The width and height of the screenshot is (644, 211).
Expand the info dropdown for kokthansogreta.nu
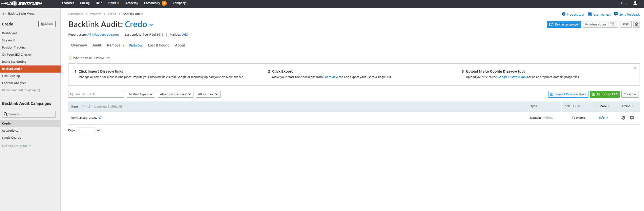603,118
